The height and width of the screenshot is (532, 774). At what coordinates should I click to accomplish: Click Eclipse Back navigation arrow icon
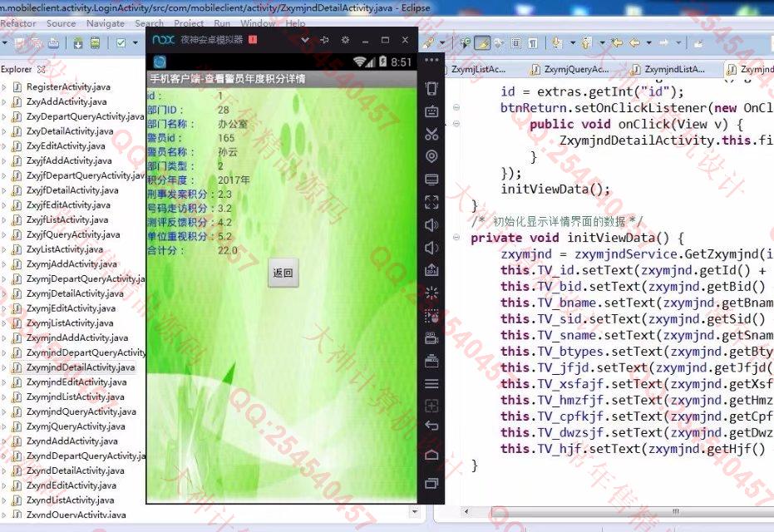point(635,43)
